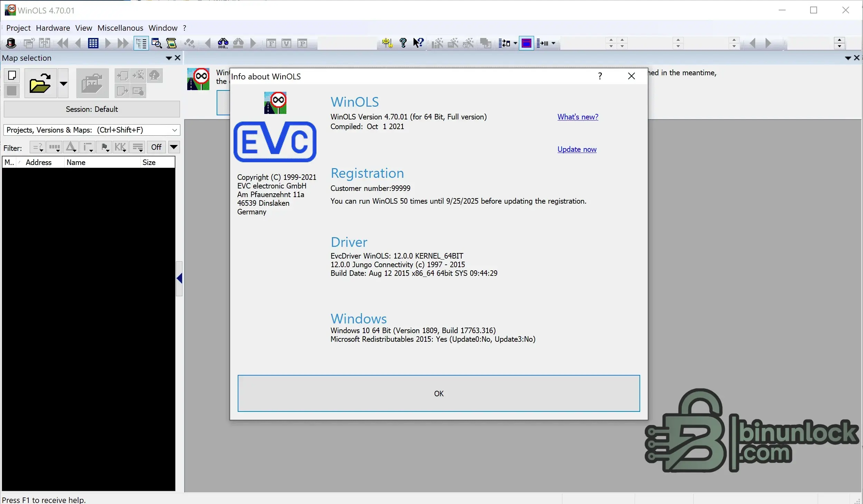Click the yellow slider settings toolbar icon

(x=388, y=43)
